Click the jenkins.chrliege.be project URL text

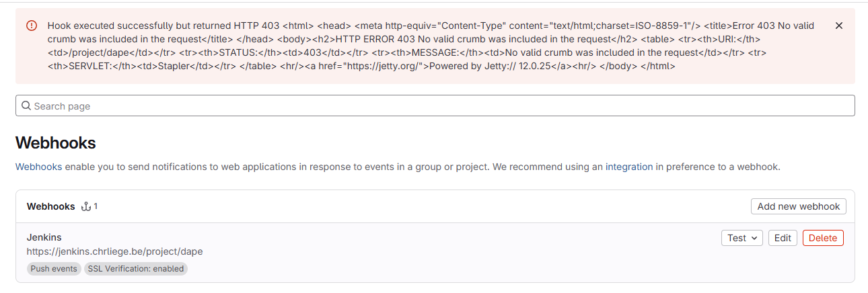(x=114, y=251)
